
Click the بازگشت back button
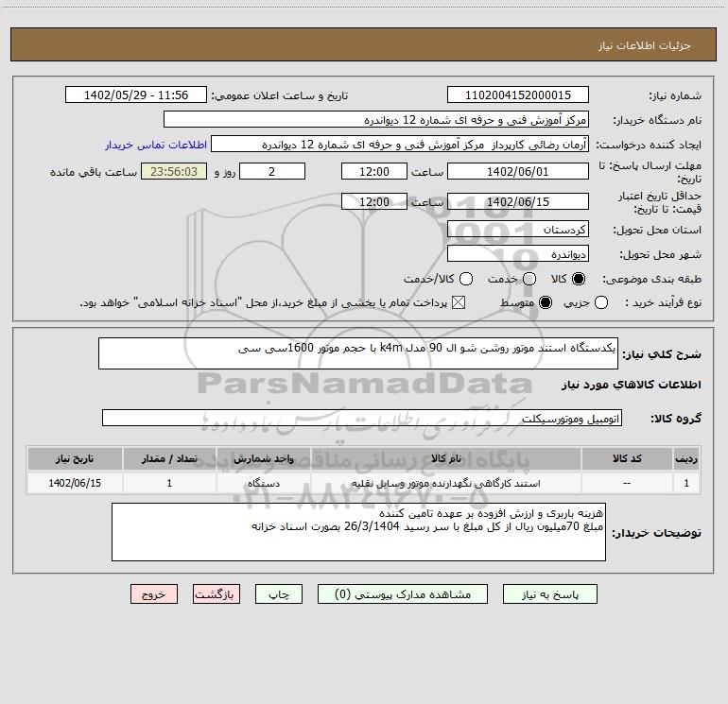[217, 594]
